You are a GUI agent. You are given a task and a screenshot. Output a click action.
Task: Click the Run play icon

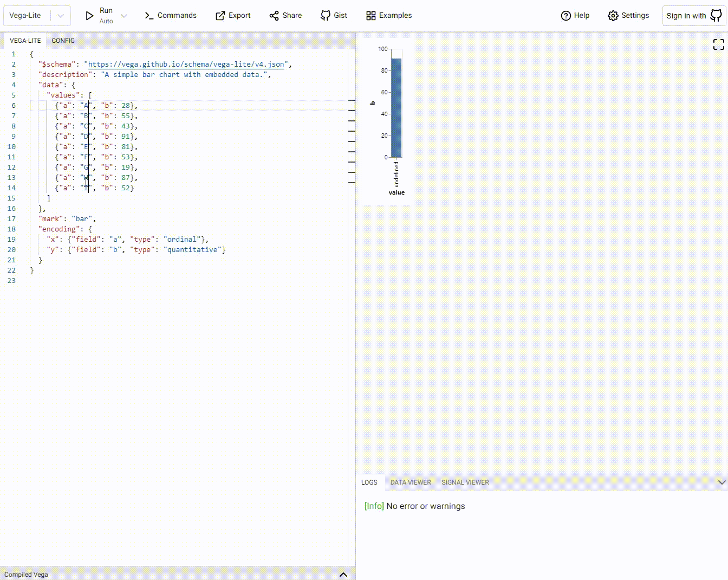click(x=90, y=16)
